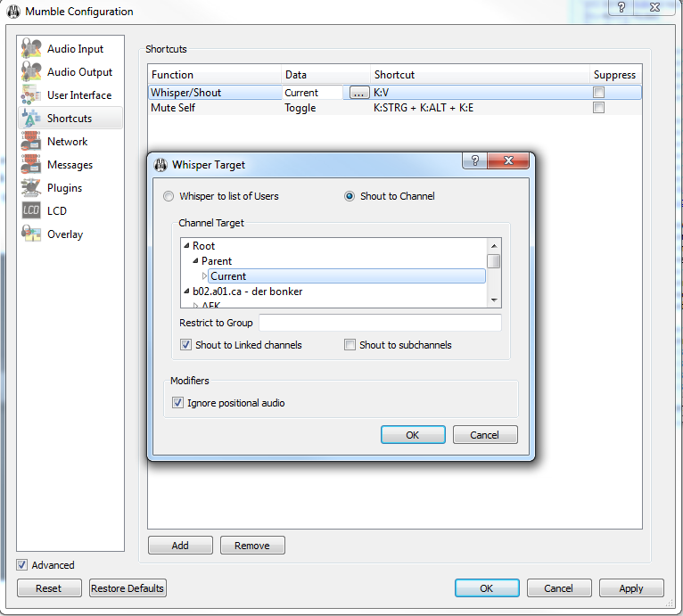The image size is (683, 616).
Task: Toggle the Advanced checkbox
Action: [x=21, y=565]
